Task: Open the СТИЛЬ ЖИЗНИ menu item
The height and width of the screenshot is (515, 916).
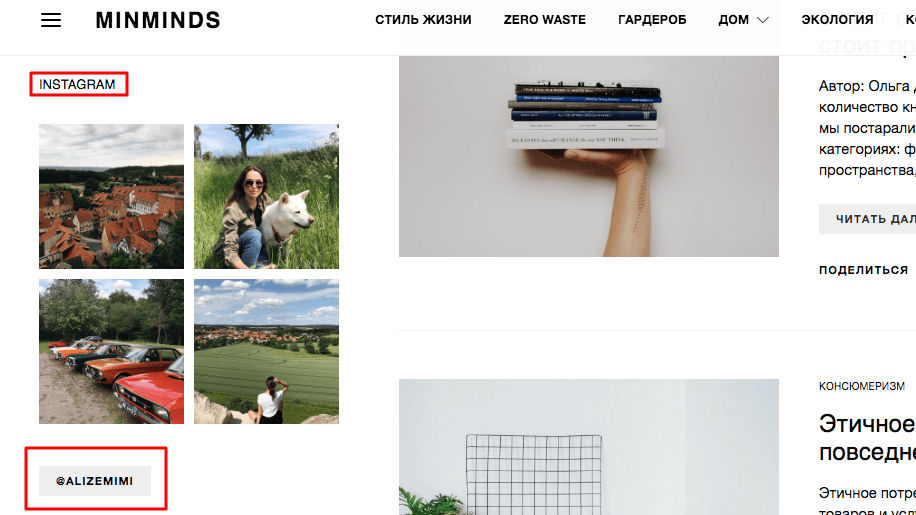Action: (x=423, y=20)
